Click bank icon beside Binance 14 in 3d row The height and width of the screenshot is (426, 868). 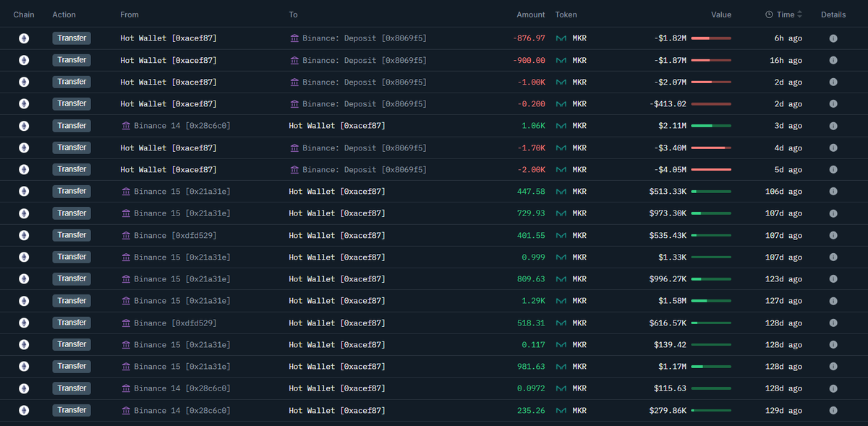(x=127, y=126)
